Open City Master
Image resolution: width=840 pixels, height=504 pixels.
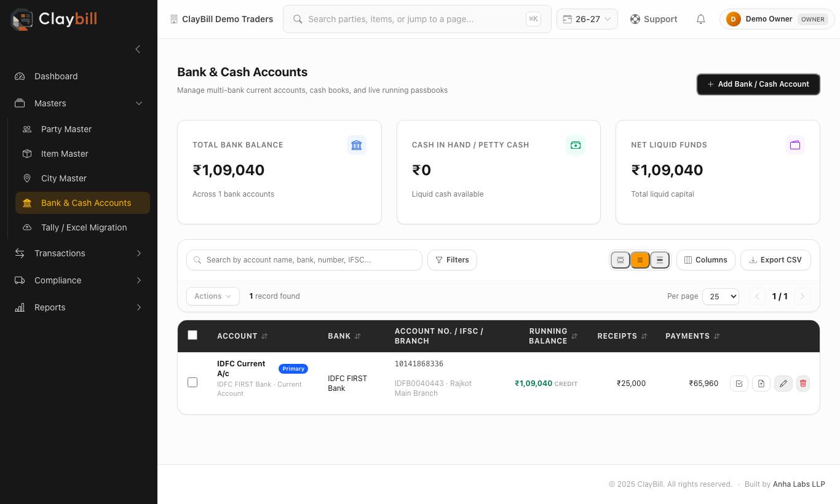tap(82, 178)
